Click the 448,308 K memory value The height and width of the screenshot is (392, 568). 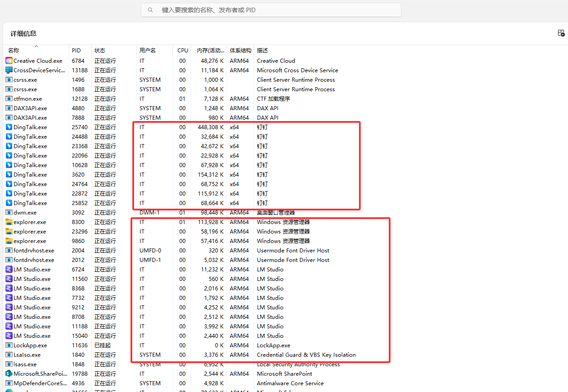coord(210,127)
